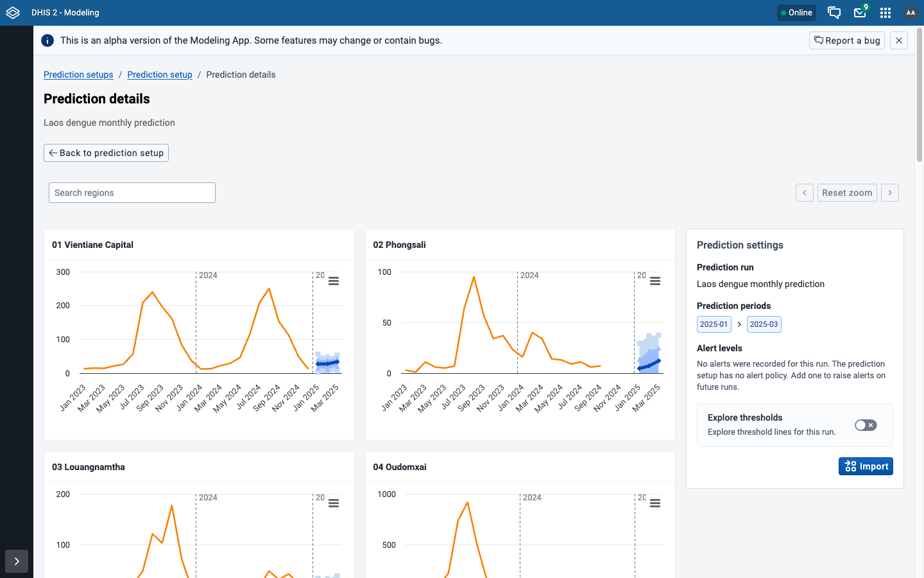Image resolution: width=924 pixels, height=578 pixels.
Task: Open the apps grid menu
Action: click(x=886, y=13)
